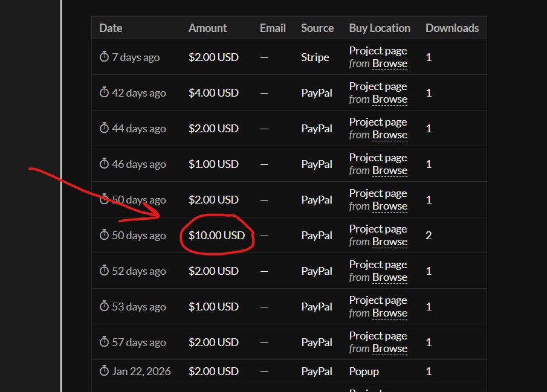Select the '42 days ago' date text

point(139,93)
